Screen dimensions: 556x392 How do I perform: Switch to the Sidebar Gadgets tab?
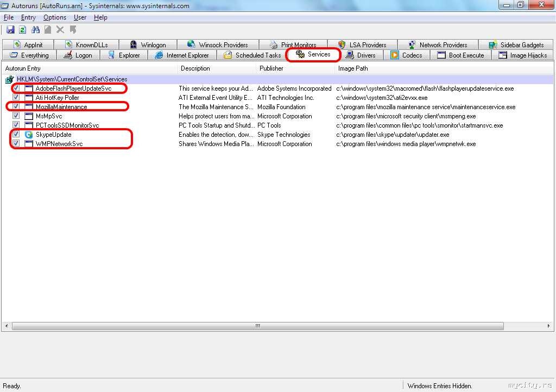(516, 45)
